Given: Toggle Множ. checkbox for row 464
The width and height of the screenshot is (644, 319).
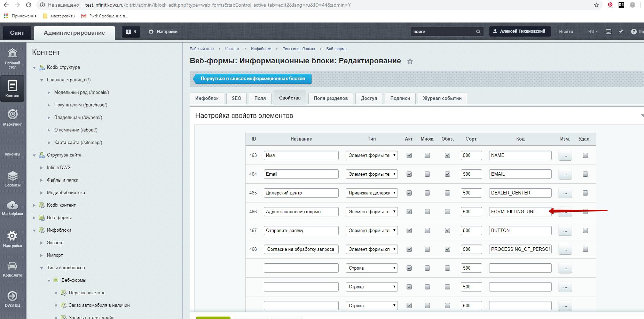Looking at the screenshot, I should click(427, 174).
